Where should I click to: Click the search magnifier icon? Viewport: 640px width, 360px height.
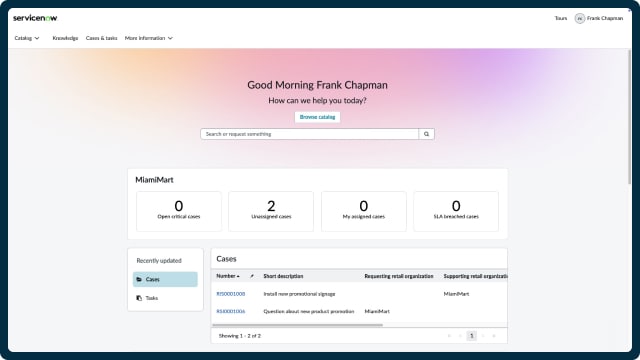point(427,134)
